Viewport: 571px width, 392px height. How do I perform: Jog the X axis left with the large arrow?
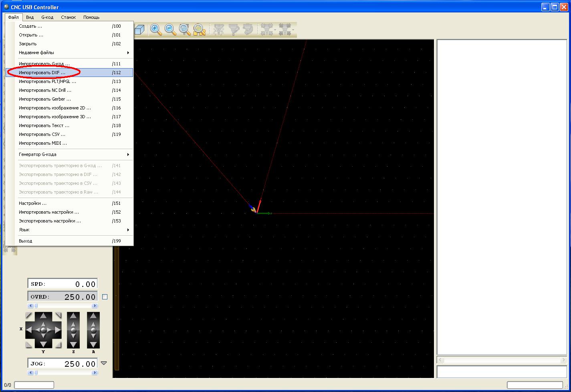(29, 330)
